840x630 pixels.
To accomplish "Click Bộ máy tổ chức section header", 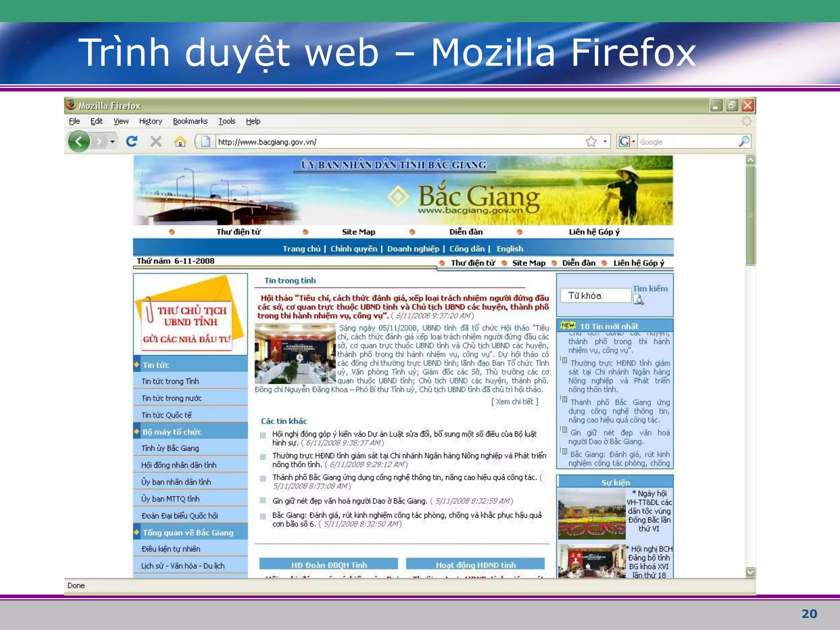I will [x=191, y=431].
